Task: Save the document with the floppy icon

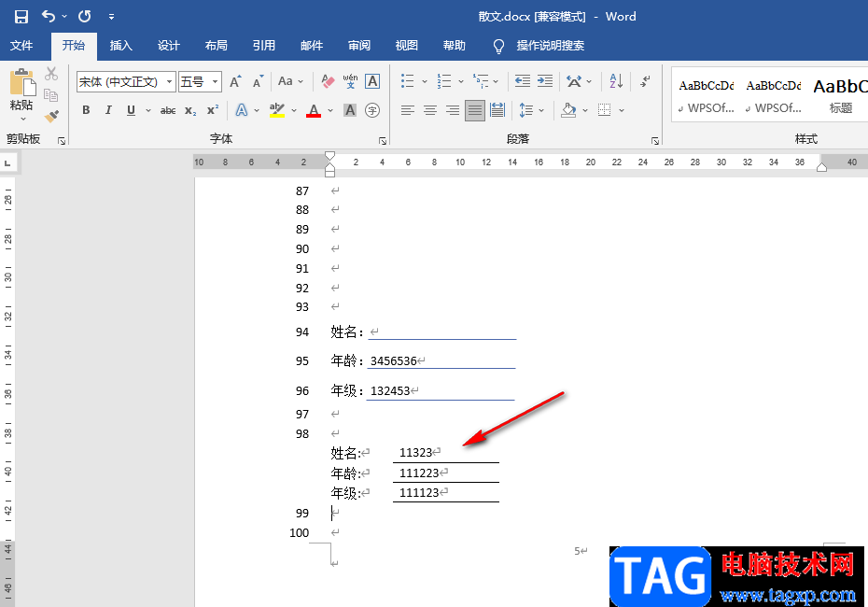Action: click(x=21, y=17)
